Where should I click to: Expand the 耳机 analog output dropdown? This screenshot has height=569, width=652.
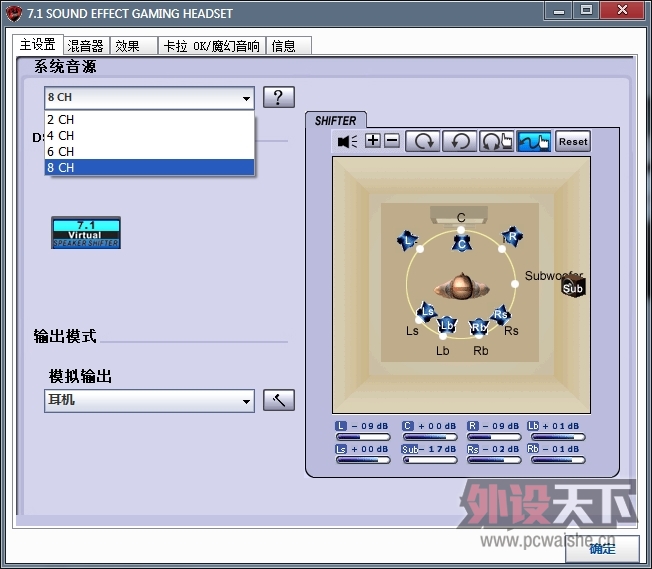[x=246, y=401]
